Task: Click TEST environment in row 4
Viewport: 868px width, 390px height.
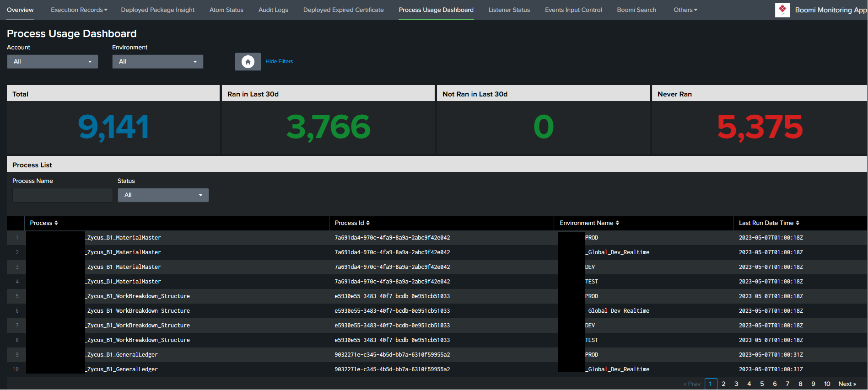Action: click(591, 282)
